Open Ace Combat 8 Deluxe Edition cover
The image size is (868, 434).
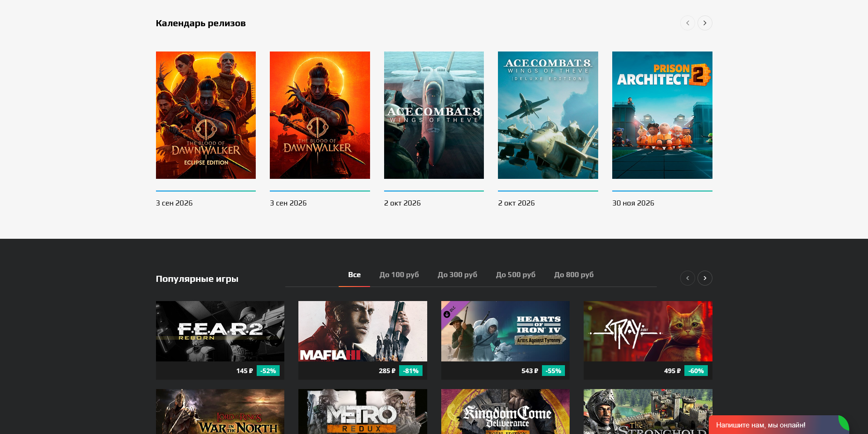548,115
